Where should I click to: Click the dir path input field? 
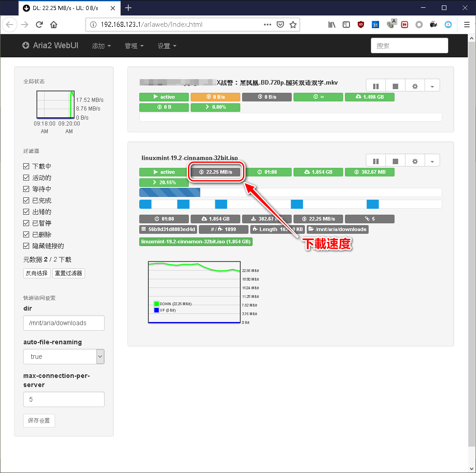[x=64, y=323]
